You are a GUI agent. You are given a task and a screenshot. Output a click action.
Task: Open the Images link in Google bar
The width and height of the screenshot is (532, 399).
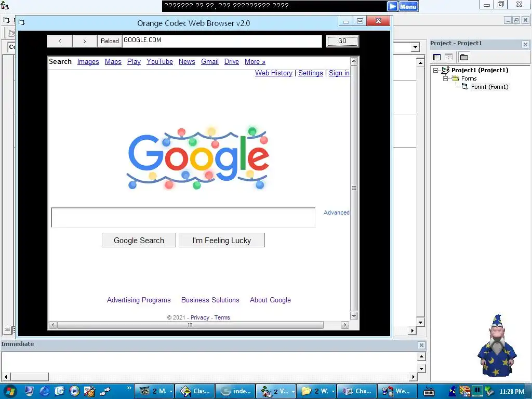tap(88, 61)
